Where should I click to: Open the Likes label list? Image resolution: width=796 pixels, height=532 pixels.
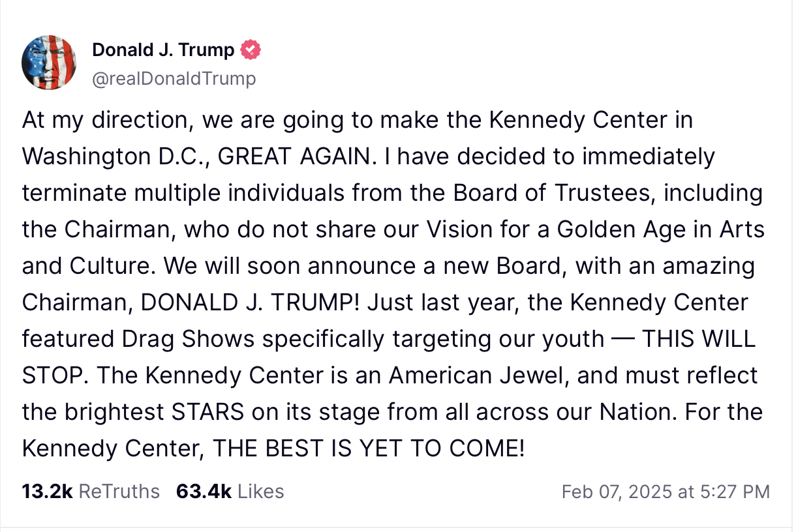click(260, 491)
